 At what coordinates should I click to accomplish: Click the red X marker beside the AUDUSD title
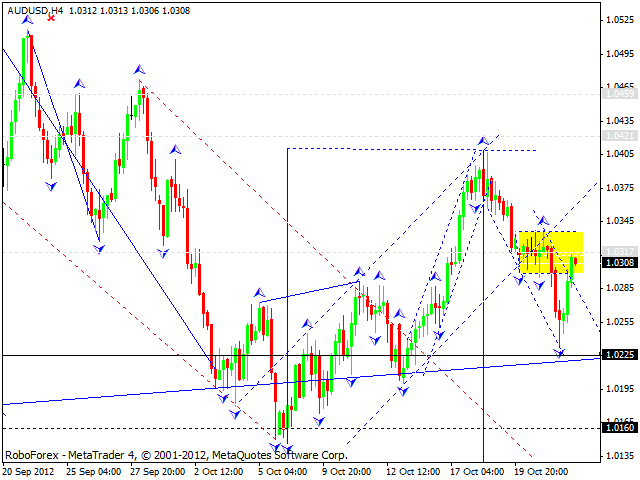(51, 18)
